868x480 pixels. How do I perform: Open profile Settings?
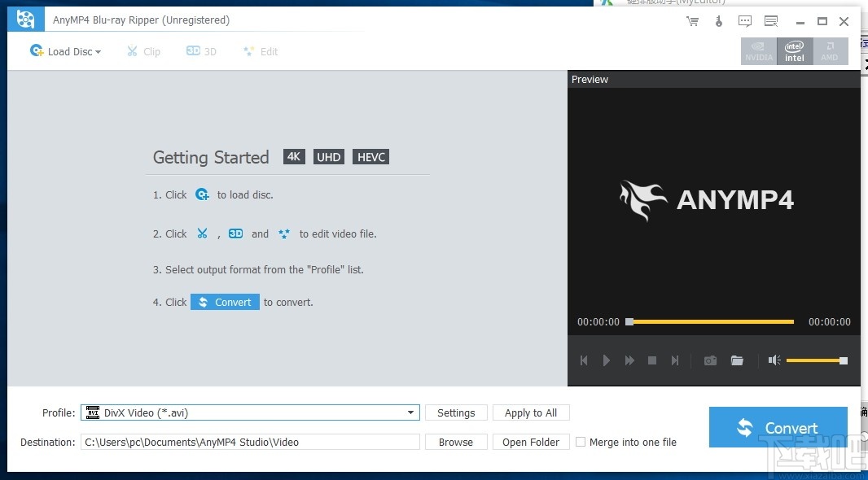pos(456,412)
